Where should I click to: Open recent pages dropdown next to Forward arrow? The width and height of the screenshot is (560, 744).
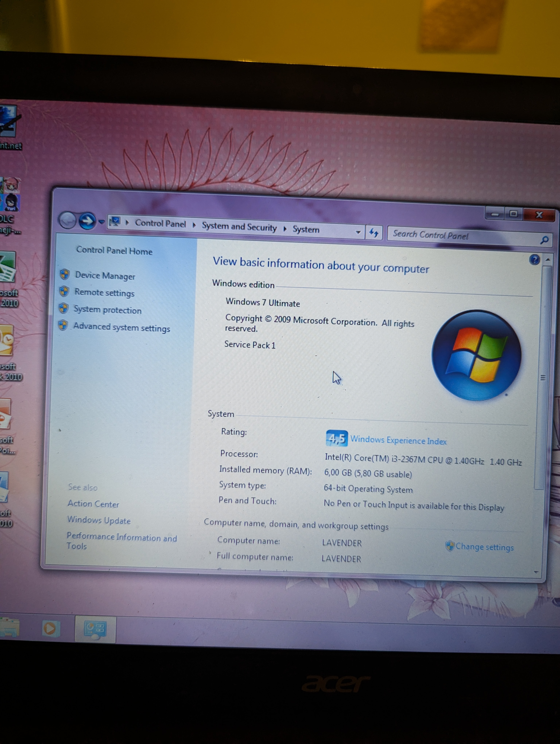pos(102,222)
